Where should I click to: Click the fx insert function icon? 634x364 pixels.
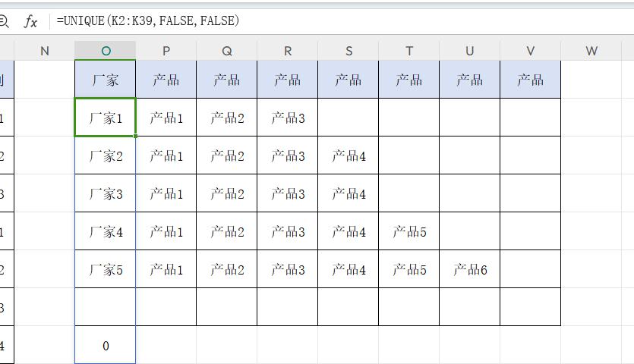tap(30, 21)
